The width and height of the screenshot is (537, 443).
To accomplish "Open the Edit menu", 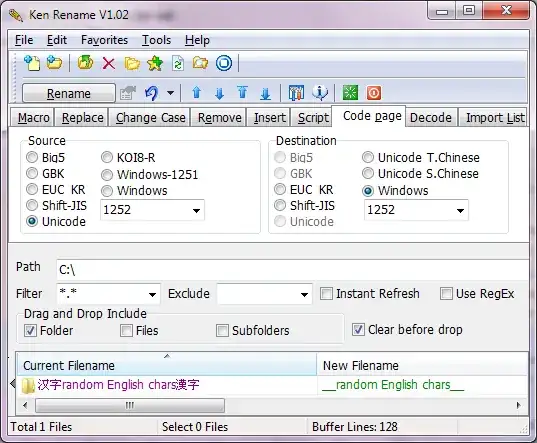I will click(x=57, y=40).
